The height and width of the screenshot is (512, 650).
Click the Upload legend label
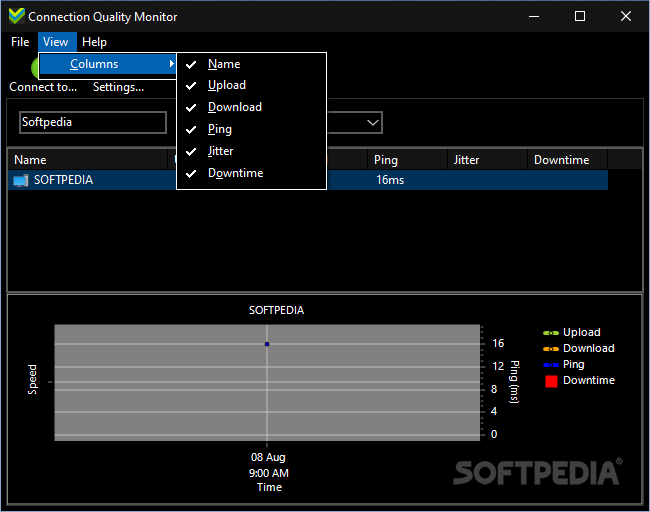(582, 332)
